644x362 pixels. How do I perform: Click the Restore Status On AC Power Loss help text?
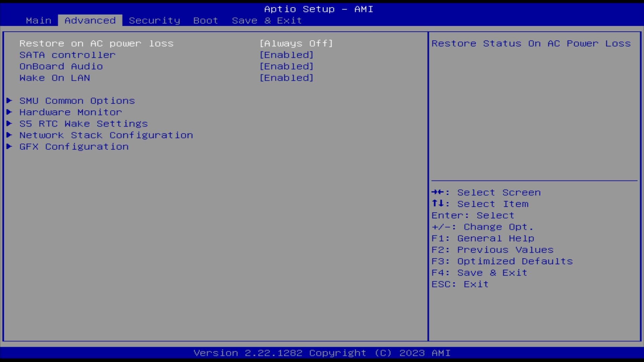point(531,44)
